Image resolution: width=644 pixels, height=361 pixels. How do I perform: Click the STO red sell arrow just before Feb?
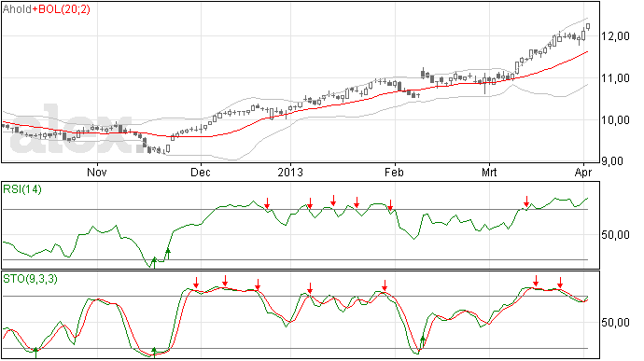(385, 285)
